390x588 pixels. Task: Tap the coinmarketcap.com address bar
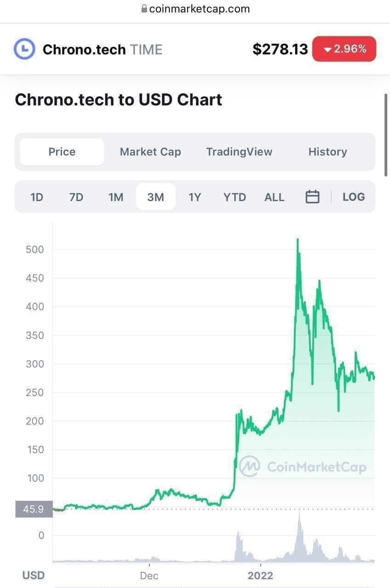[195, 9]
